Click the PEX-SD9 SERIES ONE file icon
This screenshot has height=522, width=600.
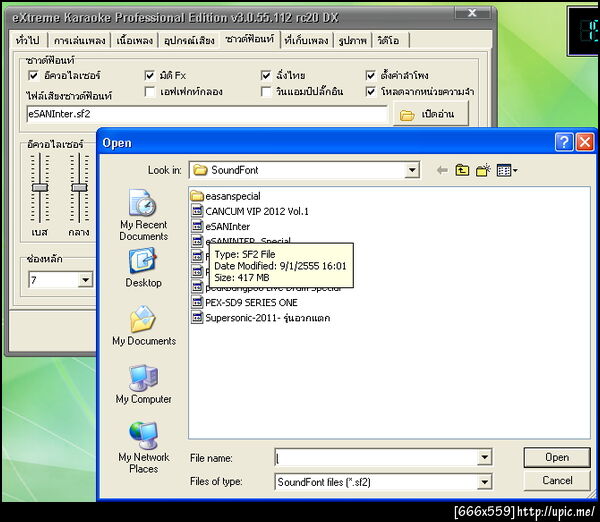(197, 302)
